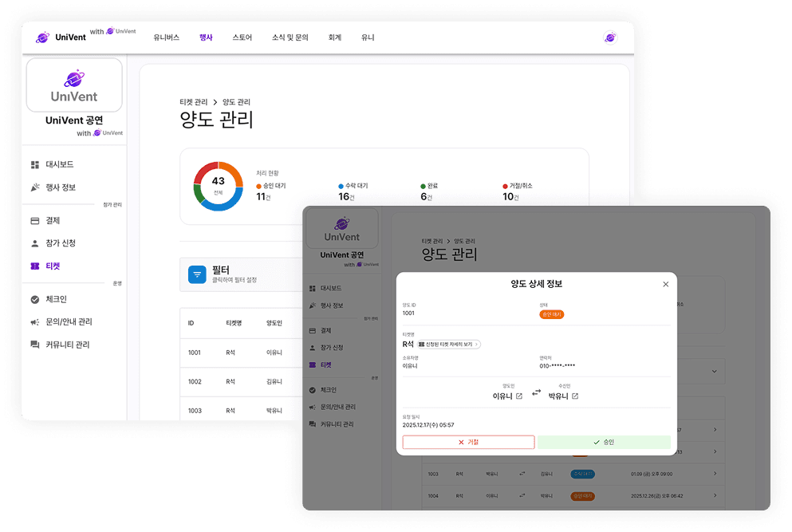Open the 회계 navigation tab

coord(335,37)
